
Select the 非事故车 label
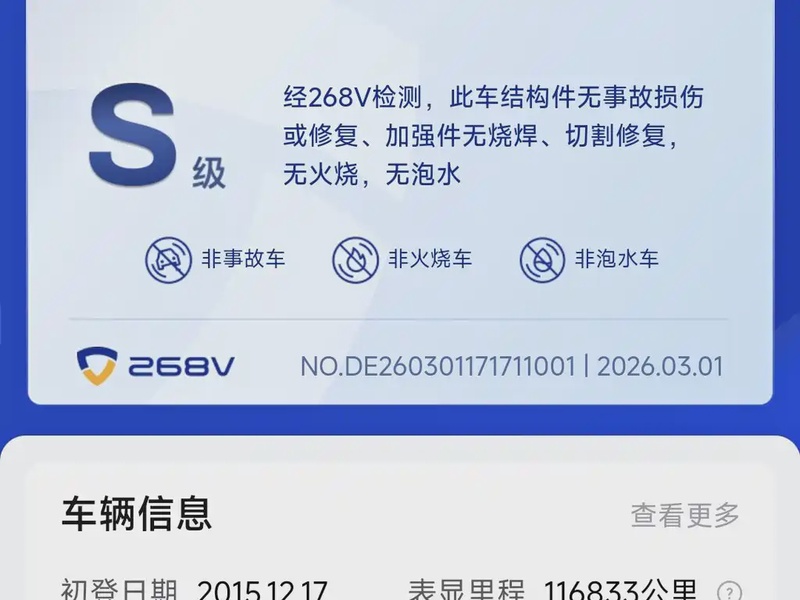point(243,259)
